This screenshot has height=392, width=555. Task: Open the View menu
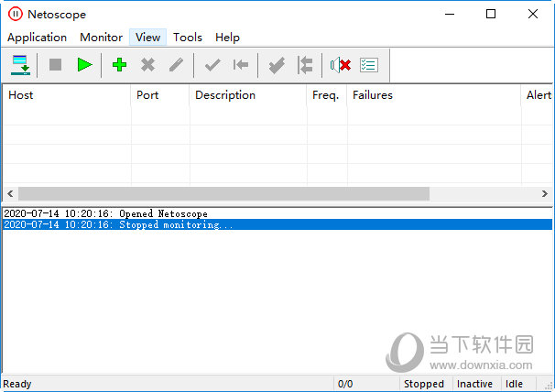click(x=147, y=38)
